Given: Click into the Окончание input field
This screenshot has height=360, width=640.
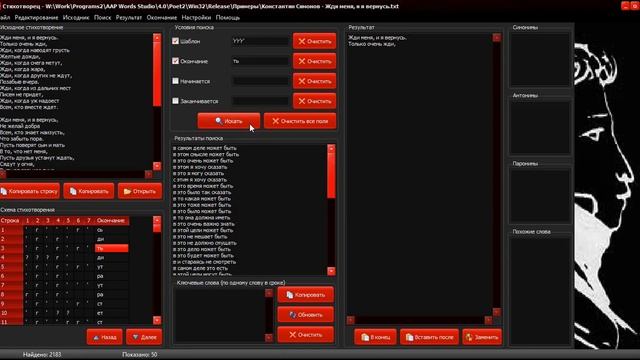Looking at the screenshot, I should coord(260,61).
